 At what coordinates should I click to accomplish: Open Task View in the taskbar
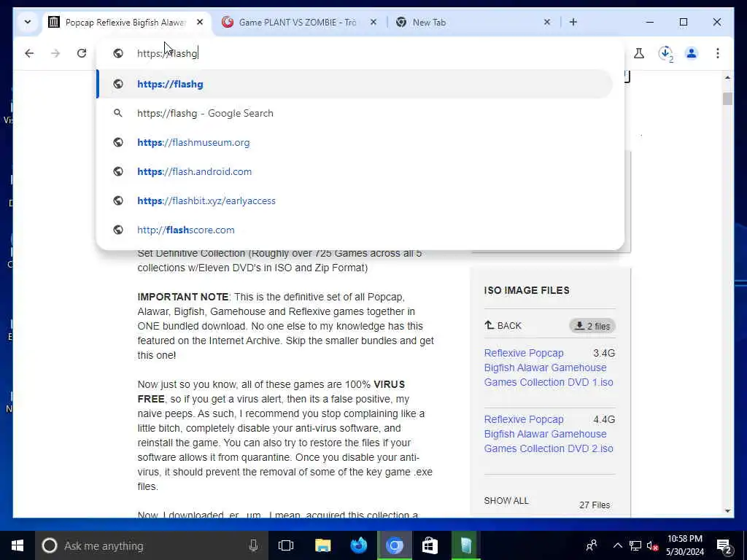coord(286,545)
